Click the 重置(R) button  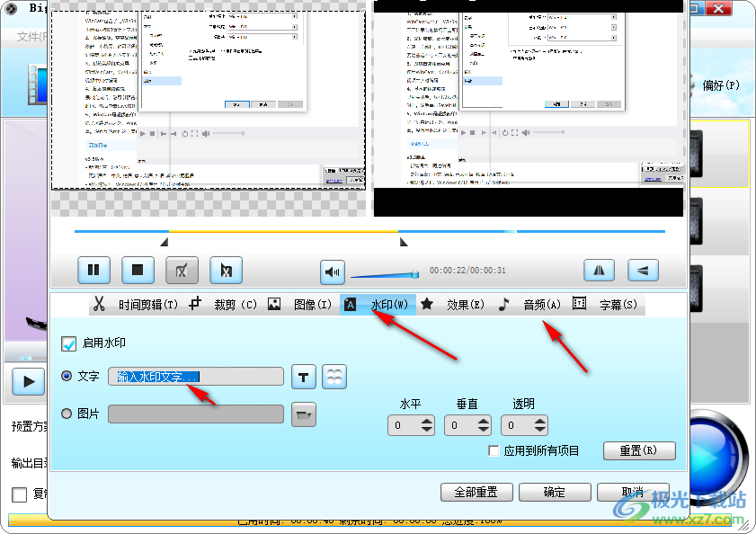pyautogui.click(x=639, y=450)
